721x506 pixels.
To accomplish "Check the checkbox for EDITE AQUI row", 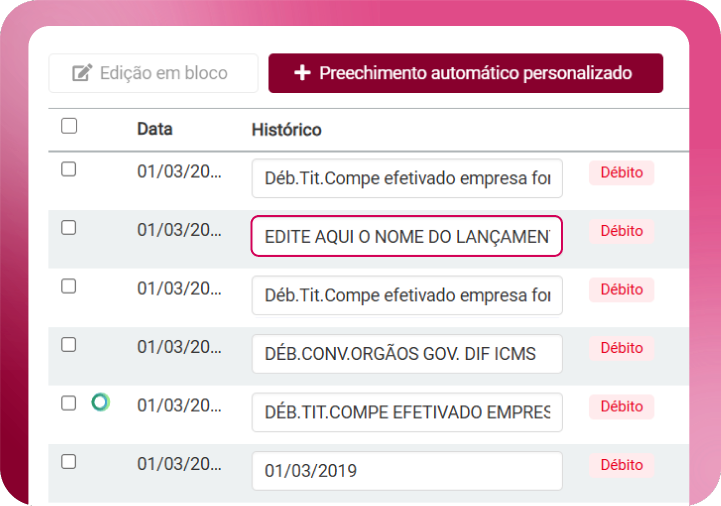I will 69,227.
